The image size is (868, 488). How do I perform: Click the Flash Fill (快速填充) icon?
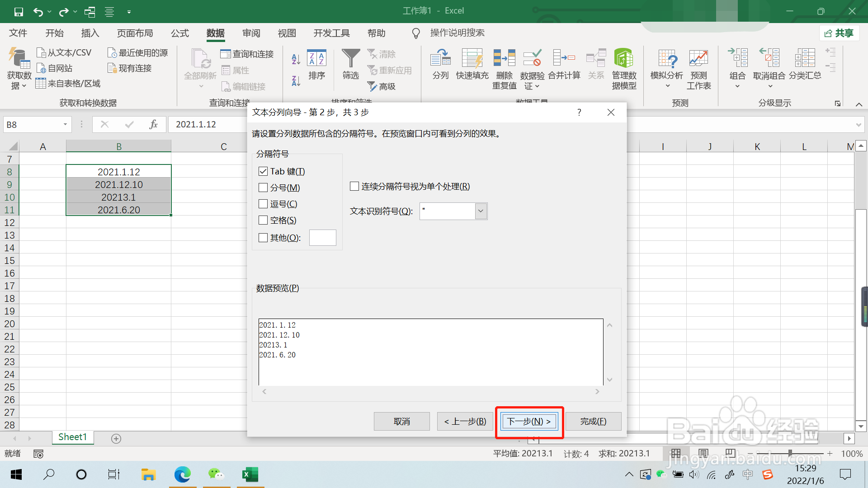click(x=472, y=59)
